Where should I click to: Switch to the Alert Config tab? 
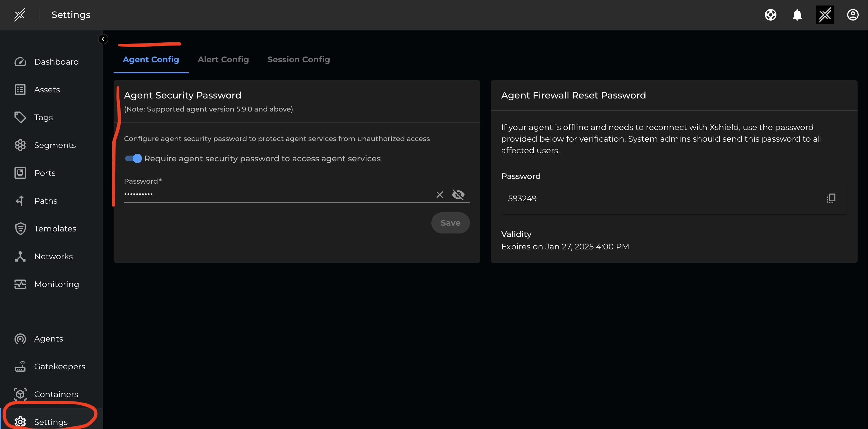pos(223,59)
